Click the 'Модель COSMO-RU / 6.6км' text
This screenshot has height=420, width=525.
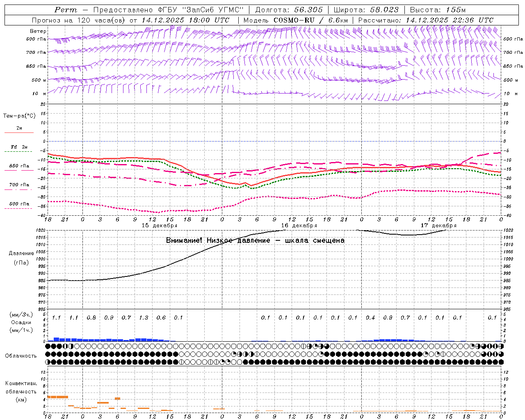296,20
